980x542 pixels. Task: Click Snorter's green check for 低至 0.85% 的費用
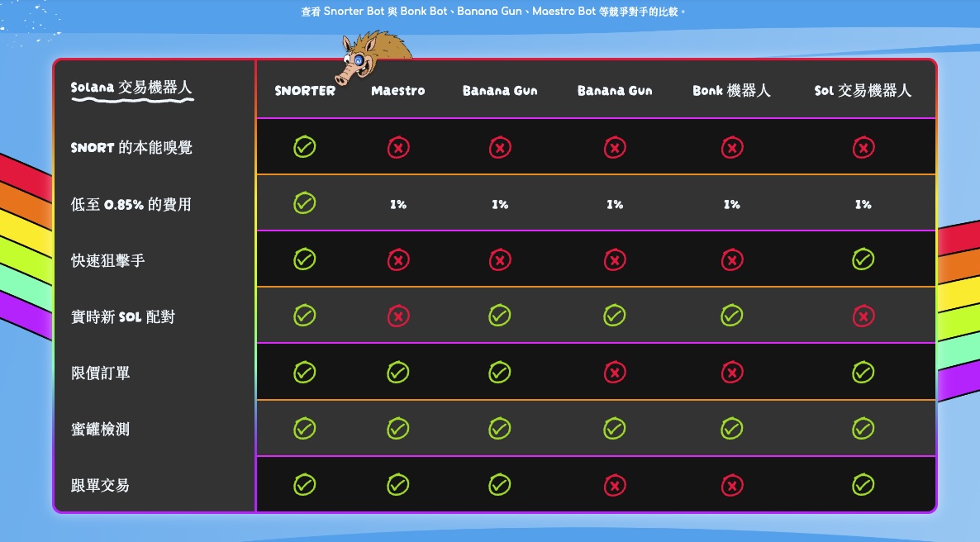click(x=305, y=203)
